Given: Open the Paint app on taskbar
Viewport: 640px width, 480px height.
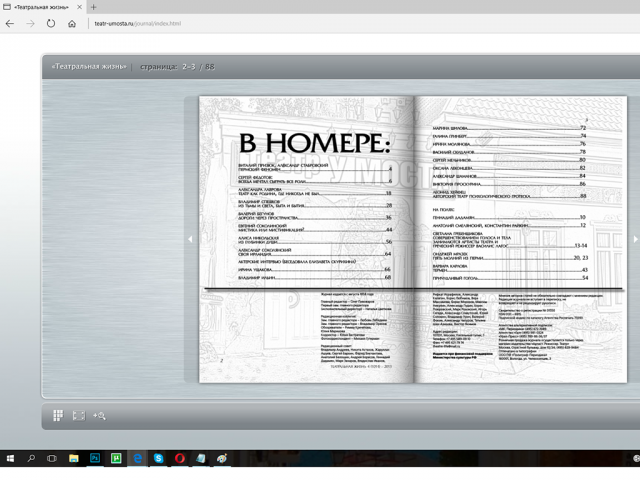Looking at the screenshot, I should 222,458.
